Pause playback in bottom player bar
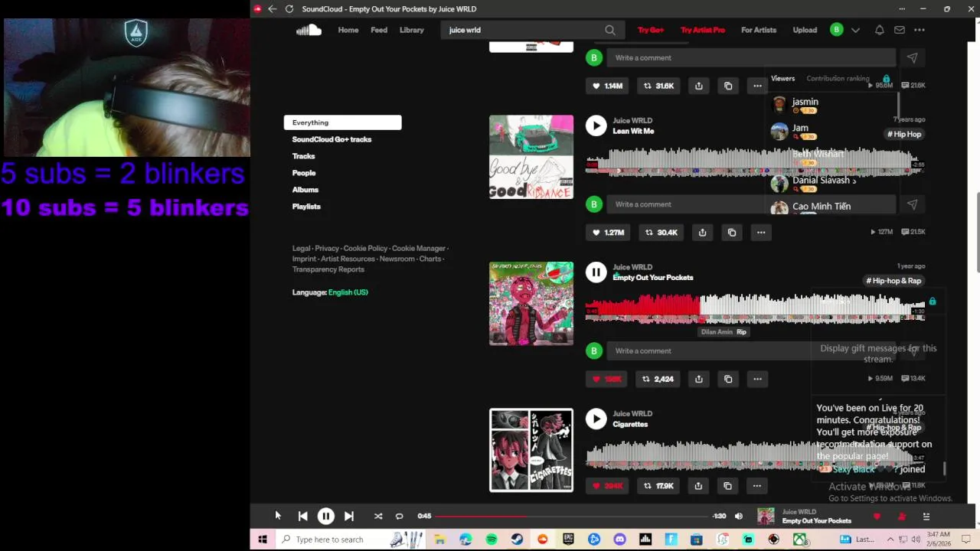980x551 pixels. pyautogui.click(x=325, y=517)
